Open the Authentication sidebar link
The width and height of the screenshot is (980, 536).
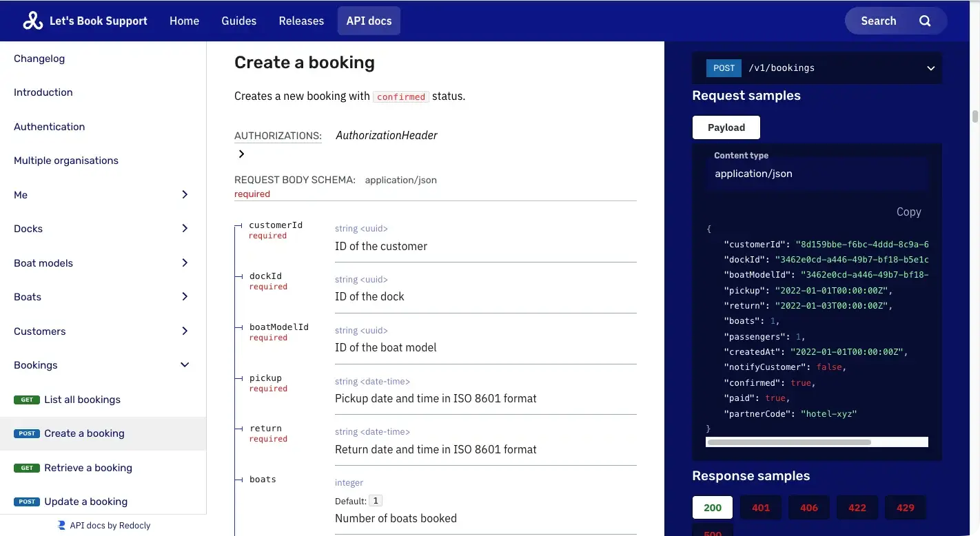tap(50, 127)
